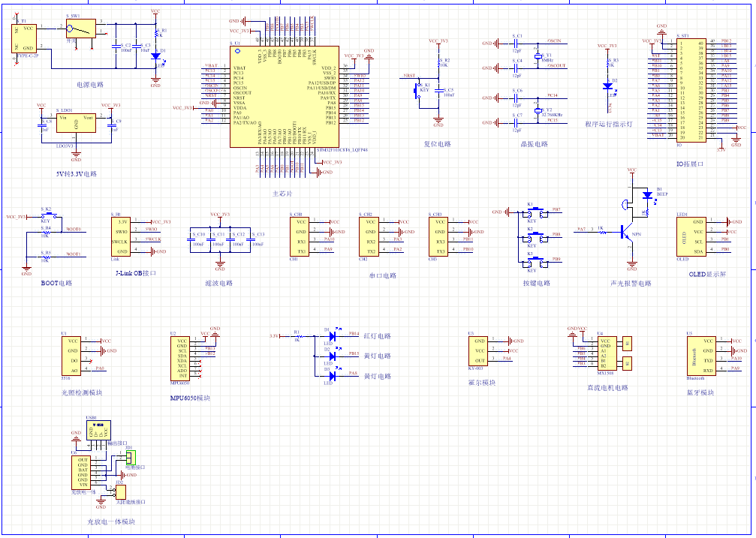The image size is (756, 538).
Task: Select the S_H1 J-Link header
Action: (121, 236)
